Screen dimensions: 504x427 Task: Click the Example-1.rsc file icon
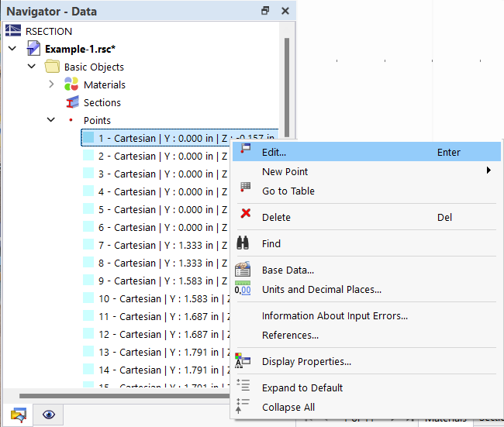tap(33, 49)
